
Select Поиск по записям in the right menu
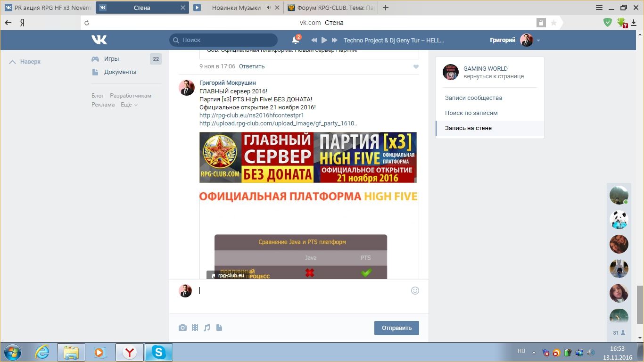[x=471, y=113]
